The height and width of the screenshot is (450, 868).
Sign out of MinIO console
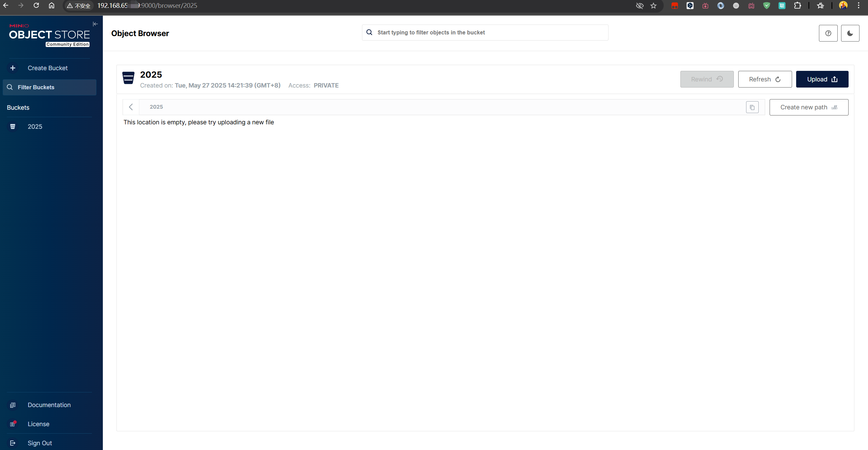(40, 443)
